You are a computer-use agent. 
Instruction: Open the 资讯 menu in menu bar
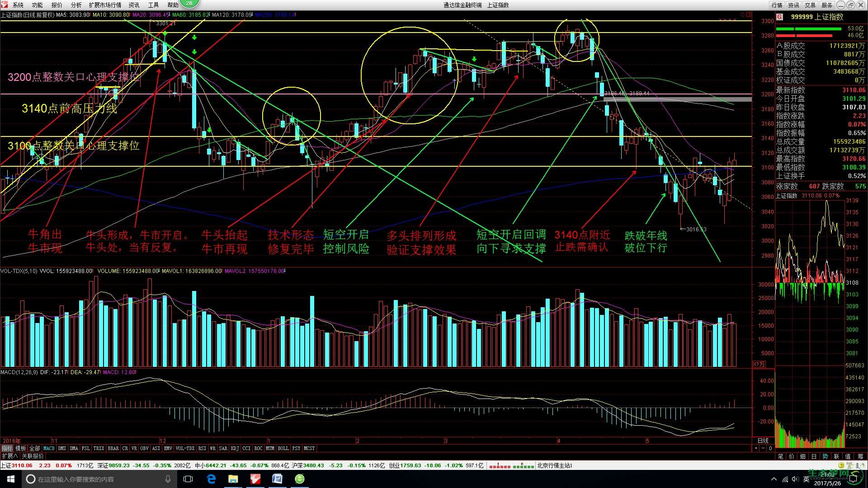tap(134, 5)
